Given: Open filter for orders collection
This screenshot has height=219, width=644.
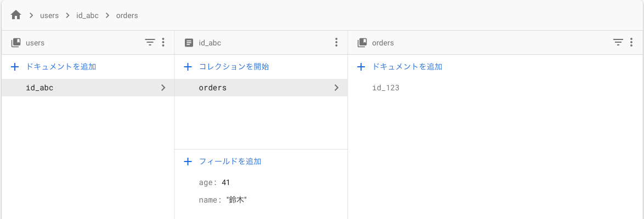Looking at the screenshot, I should (618, 42).
